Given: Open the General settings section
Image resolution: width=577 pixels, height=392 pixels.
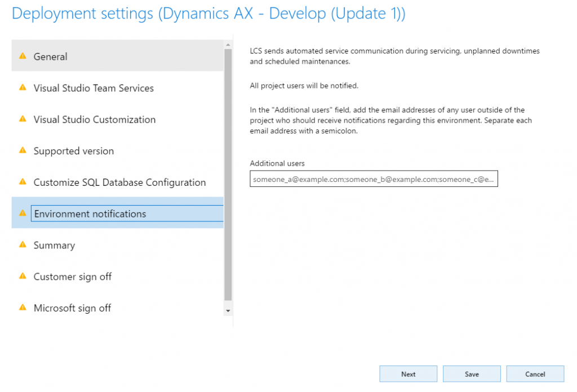Looking at the screenshot, I should tap(51, 56).
